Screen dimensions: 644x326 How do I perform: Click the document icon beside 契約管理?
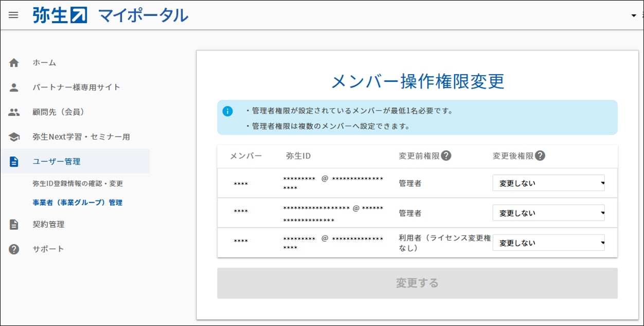click(x=14, y=224)
